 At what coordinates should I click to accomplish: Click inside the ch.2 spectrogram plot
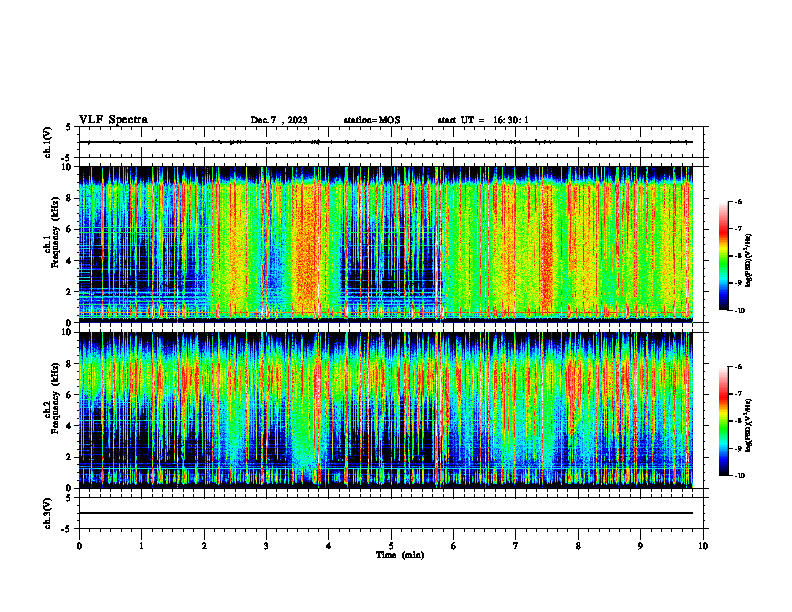(x=391, y=410)
